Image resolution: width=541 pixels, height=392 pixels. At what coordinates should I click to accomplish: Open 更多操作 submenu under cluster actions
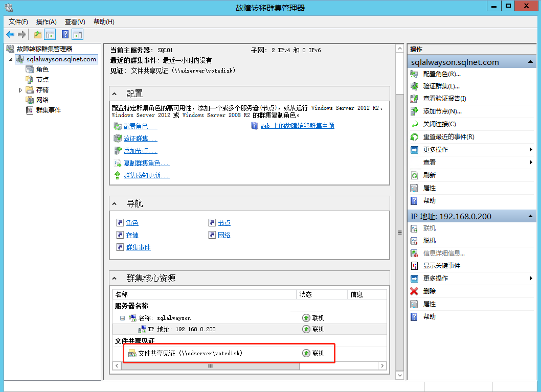[471, 150]
